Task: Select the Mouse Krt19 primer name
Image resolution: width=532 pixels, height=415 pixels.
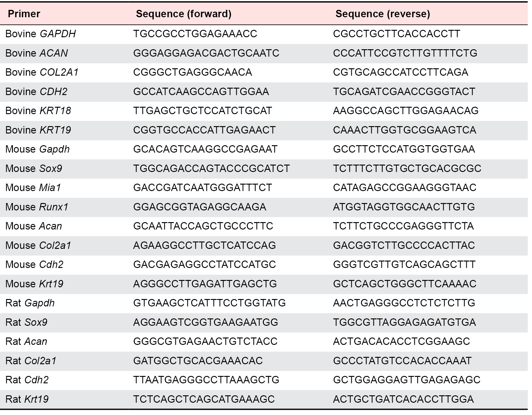Action: tap(34, 284)
